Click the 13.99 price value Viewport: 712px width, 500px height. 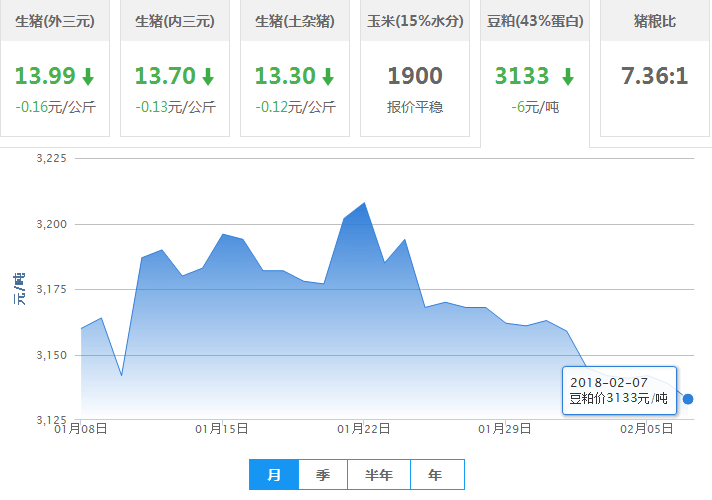45,76
